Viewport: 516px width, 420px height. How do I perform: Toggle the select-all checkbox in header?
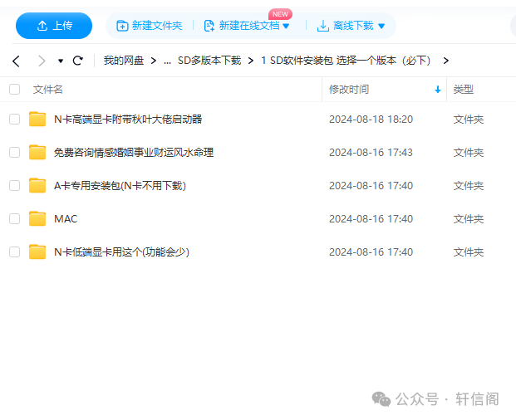14,90
